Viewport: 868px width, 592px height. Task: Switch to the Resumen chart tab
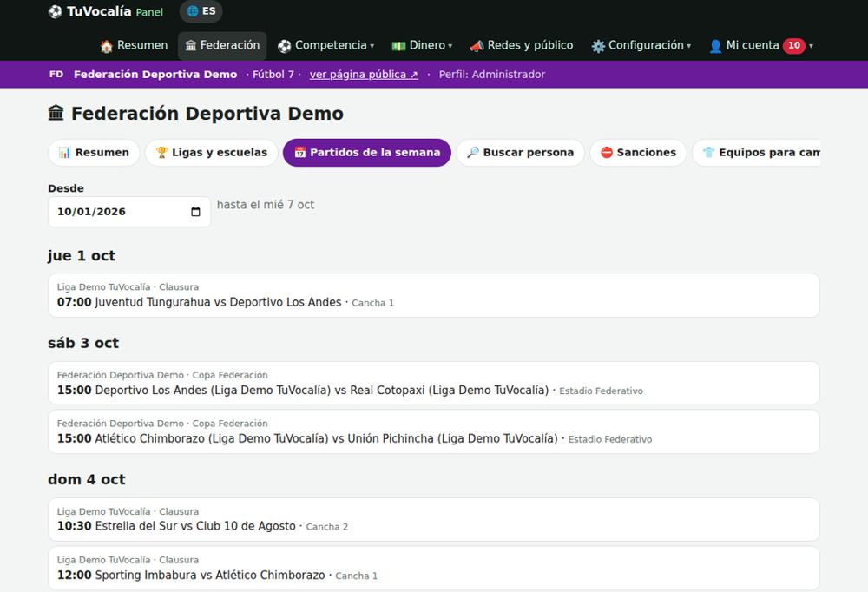click(x=94, y=152)
